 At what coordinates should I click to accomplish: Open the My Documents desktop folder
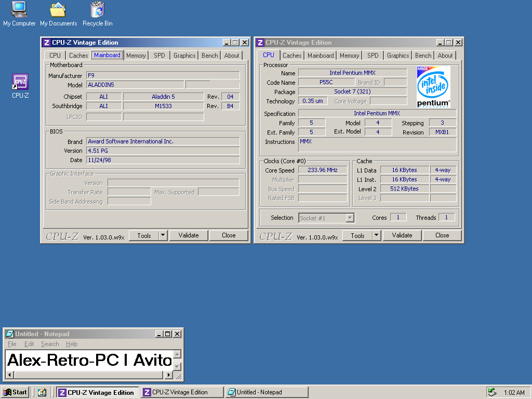pyautogui.click(x=58, y=10)
